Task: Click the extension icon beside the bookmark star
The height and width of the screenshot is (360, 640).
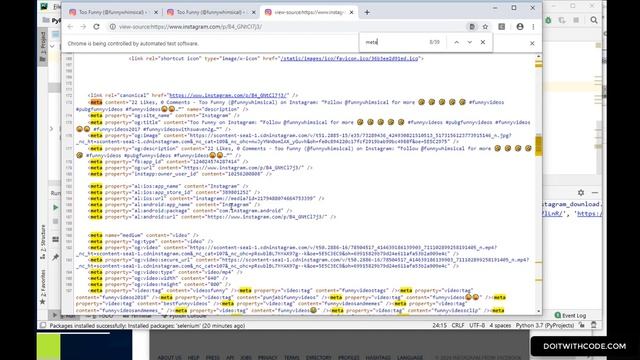Action: click(502, 27)
